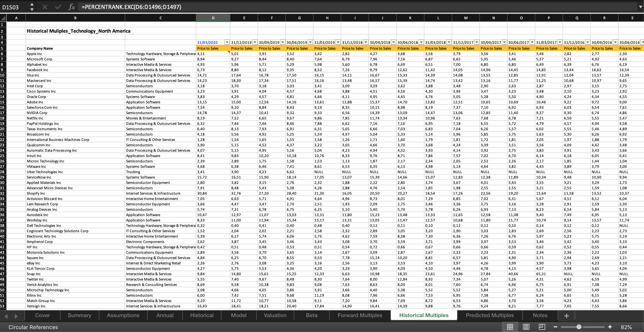Click the Name Box showing D1503

click(x=15, y=7)
